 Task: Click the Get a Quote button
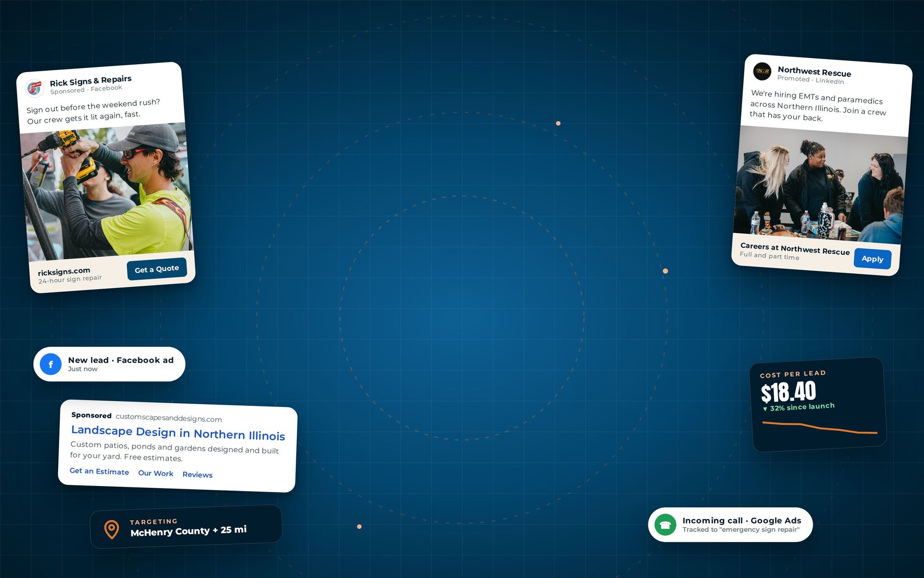(x=157, y=269)
